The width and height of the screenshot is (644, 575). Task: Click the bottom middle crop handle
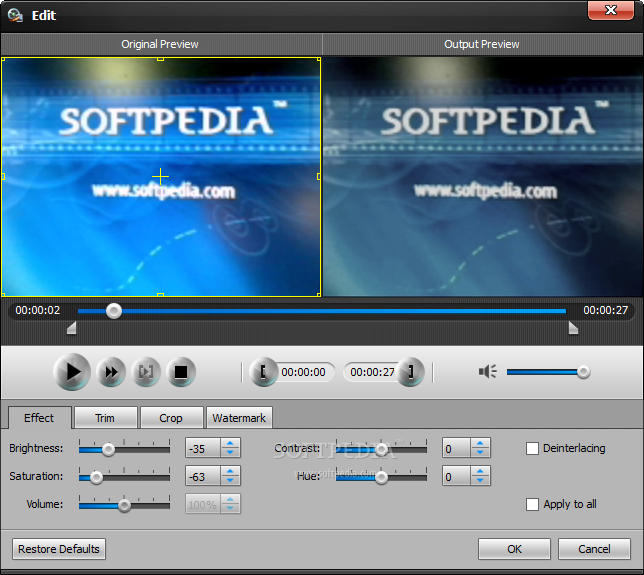(x=161, y=295)
